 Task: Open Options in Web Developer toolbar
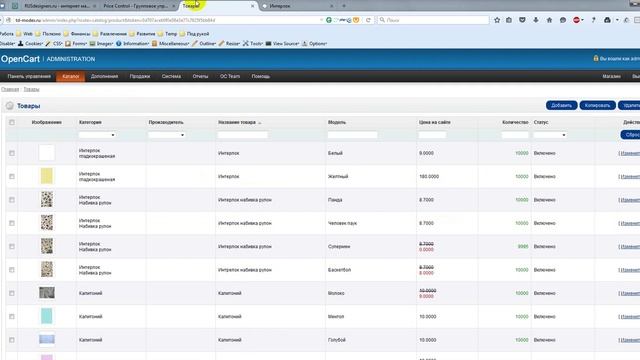(x=315, y=43)
